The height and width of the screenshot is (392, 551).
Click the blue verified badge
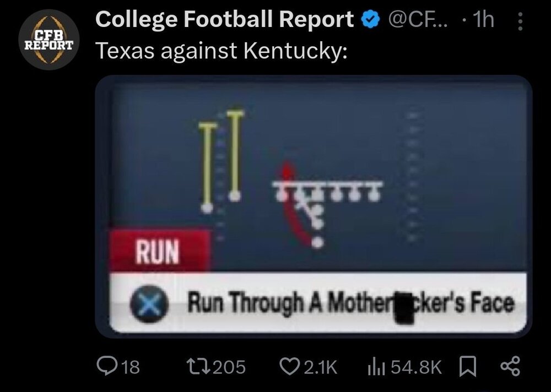pyautogui.click(x=370, y=20)
